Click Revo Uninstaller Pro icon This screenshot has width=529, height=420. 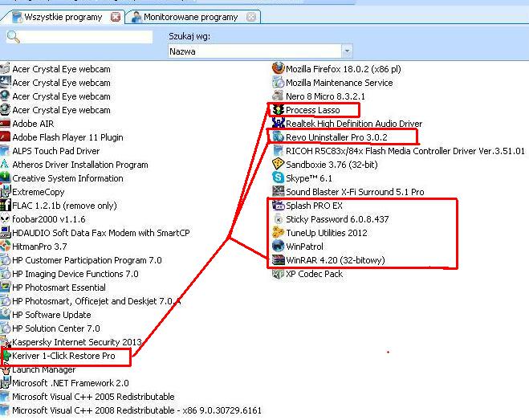click(x=278, y=137)
